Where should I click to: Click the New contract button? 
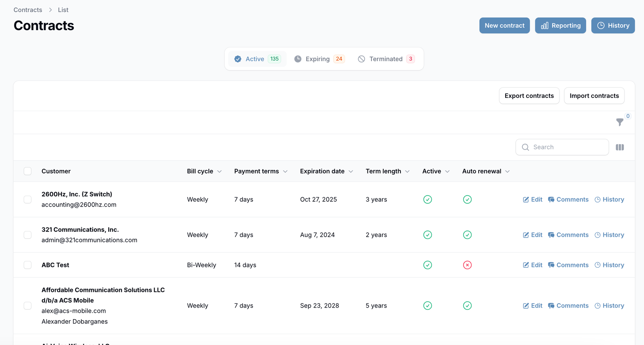click(x=504, y=26)
